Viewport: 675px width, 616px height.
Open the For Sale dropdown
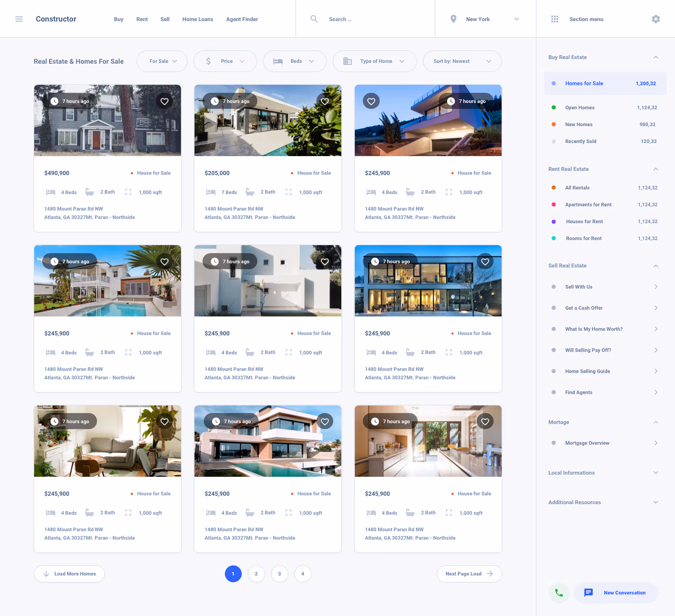[x=162, y=61]
